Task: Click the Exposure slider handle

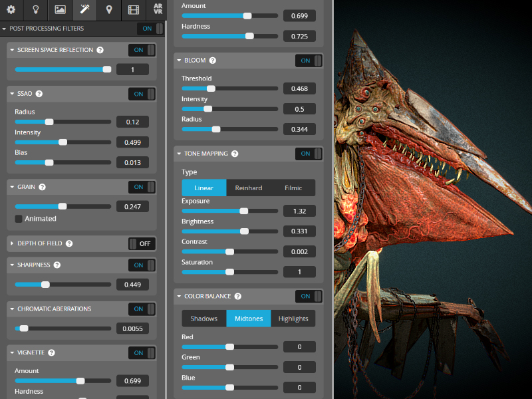Action: pos(244,211)
